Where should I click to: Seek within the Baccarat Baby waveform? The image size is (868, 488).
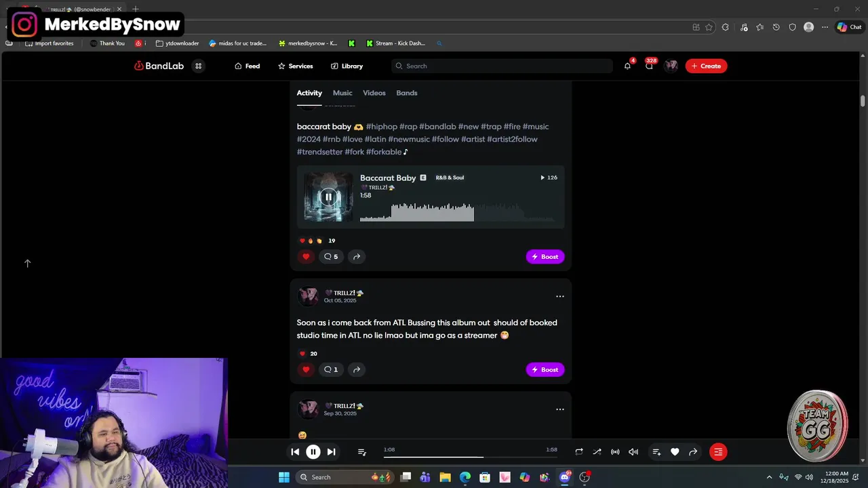click(457, 212)
